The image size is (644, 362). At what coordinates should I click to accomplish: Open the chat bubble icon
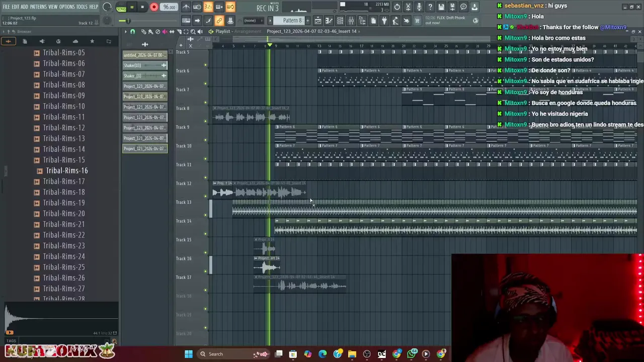463,7
